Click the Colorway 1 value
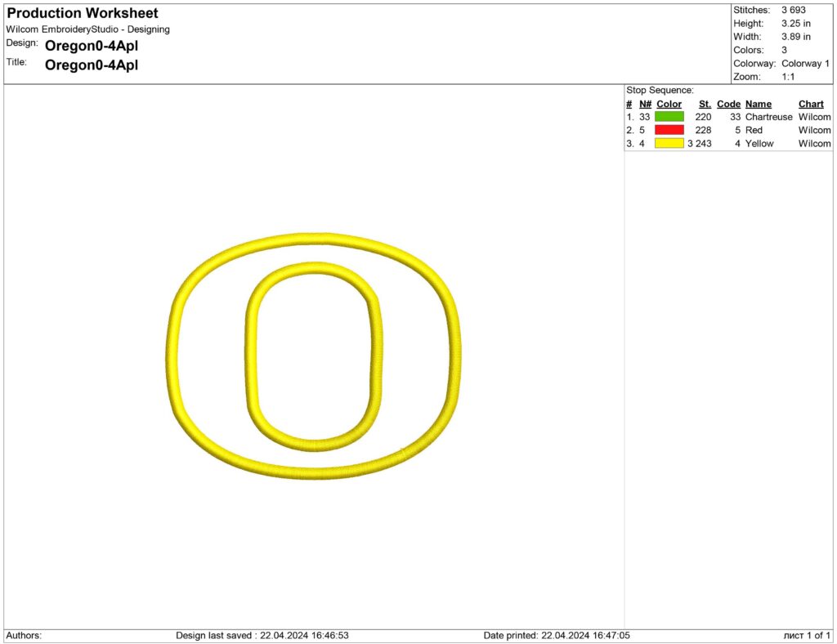837x644 pixels. tap(805, 64)
